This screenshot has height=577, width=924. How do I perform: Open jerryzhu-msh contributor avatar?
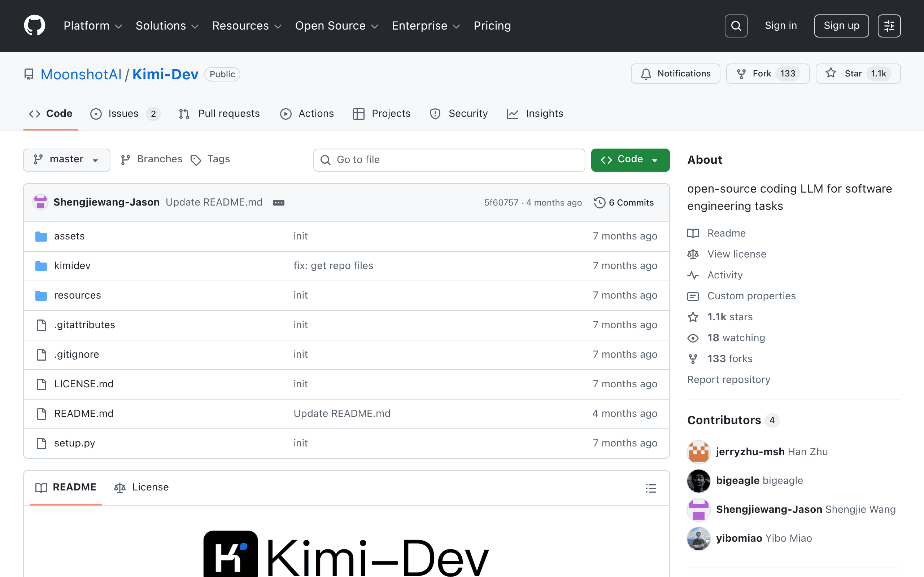(x=698, y=452)
